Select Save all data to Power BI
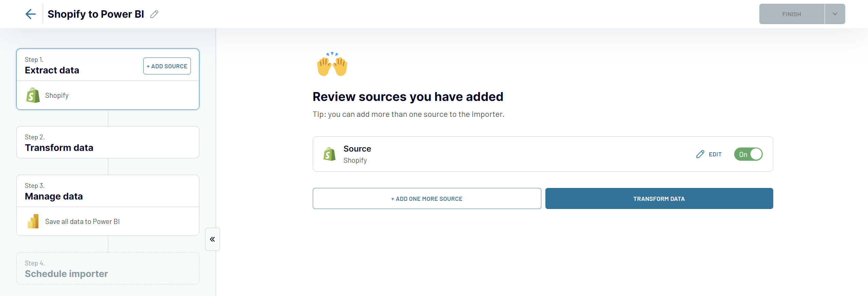Screen dimensions: 868x296 pos(108,221)
